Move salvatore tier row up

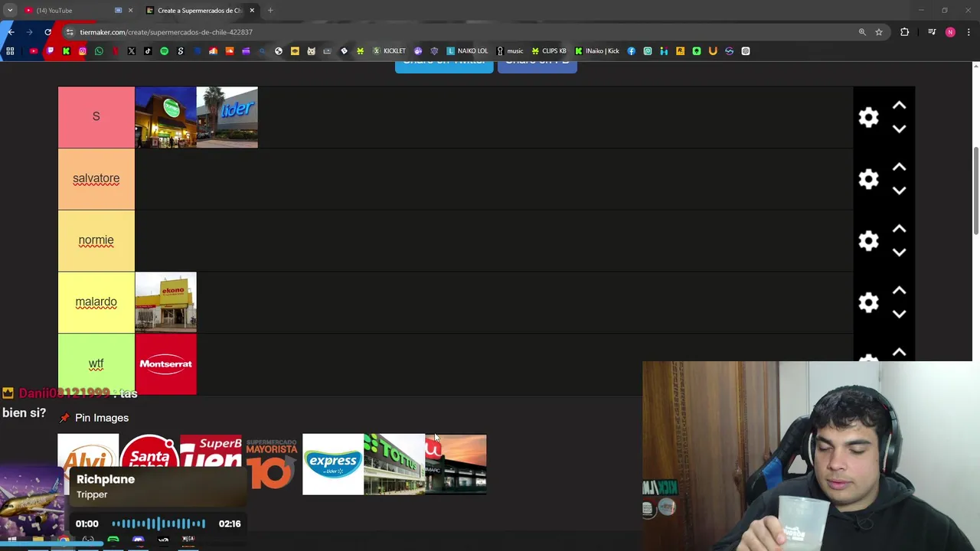(899, 168)
